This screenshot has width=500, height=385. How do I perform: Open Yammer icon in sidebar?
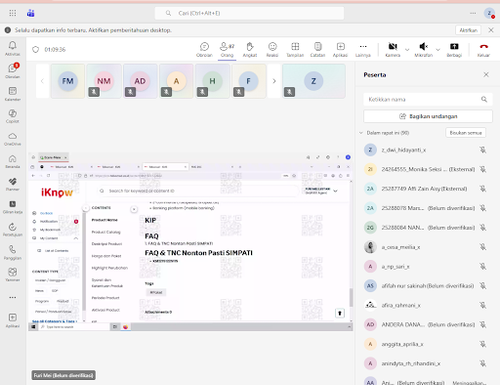pyautogui.click(x=12, y=275)
